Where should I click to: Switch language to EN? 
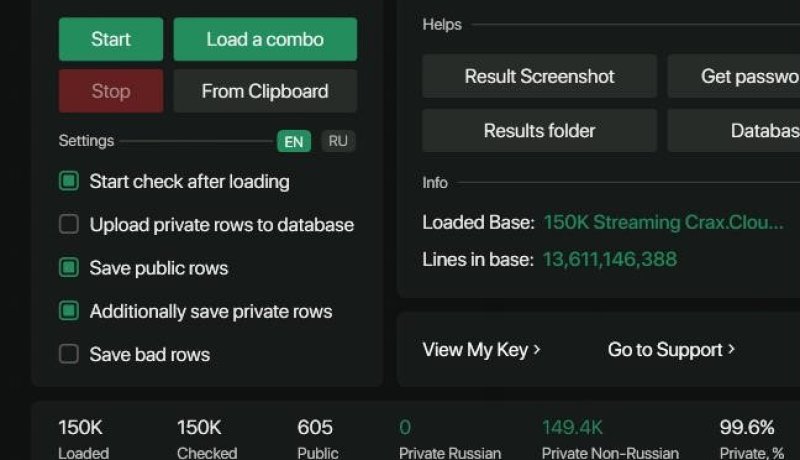pyautogui.click(x=294, y=141)
